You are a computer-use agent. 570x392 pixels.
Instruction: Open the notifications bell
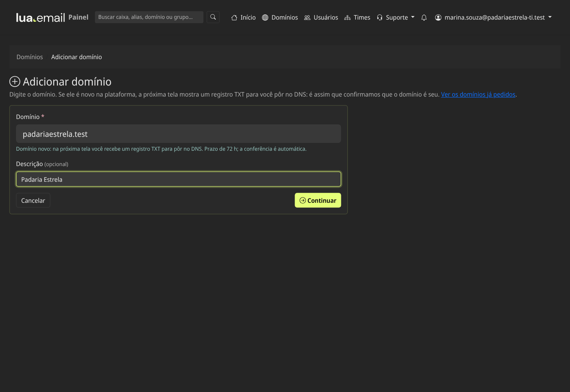click(424, 17)
